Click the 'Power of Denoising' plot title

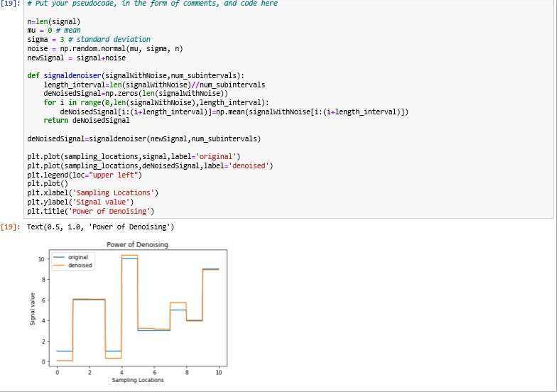pos(137,244)
